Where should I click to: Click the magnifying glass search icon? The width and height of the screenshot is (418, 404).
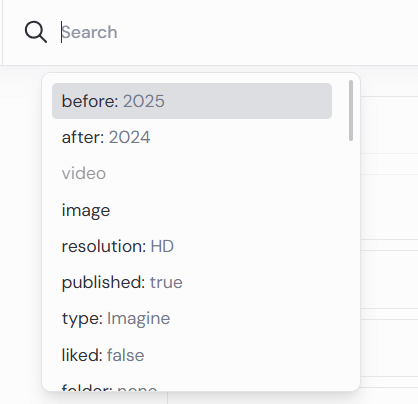point(36,32)
